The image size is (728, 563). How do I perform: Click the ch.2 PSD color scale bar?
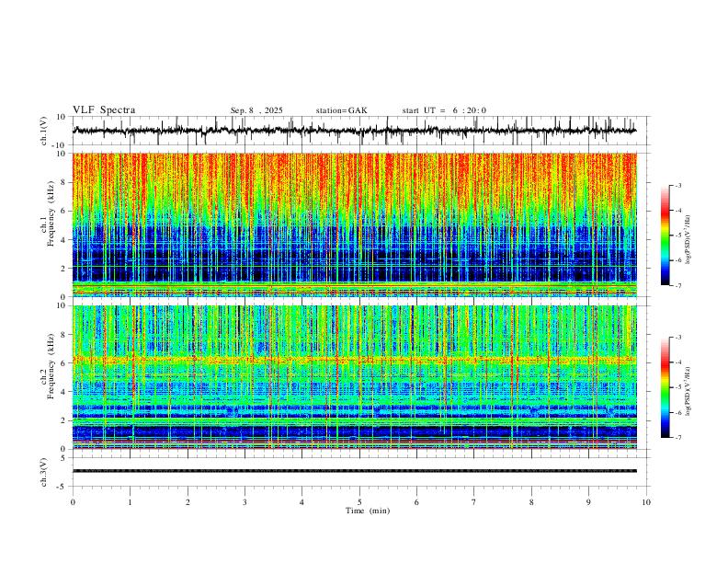665,387
